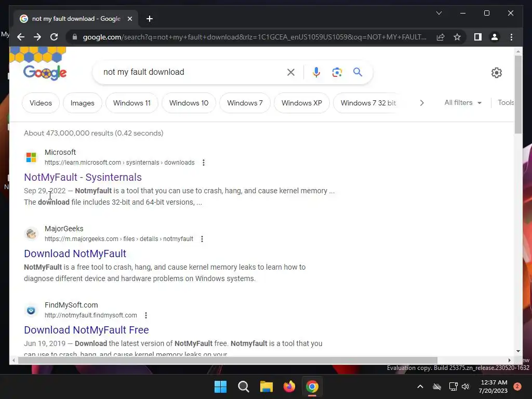Close the 'not my fault download' tab
Image resolution: width=532 pixels, height=399 pixels.
pyautogui.click(x=129, y=19)
